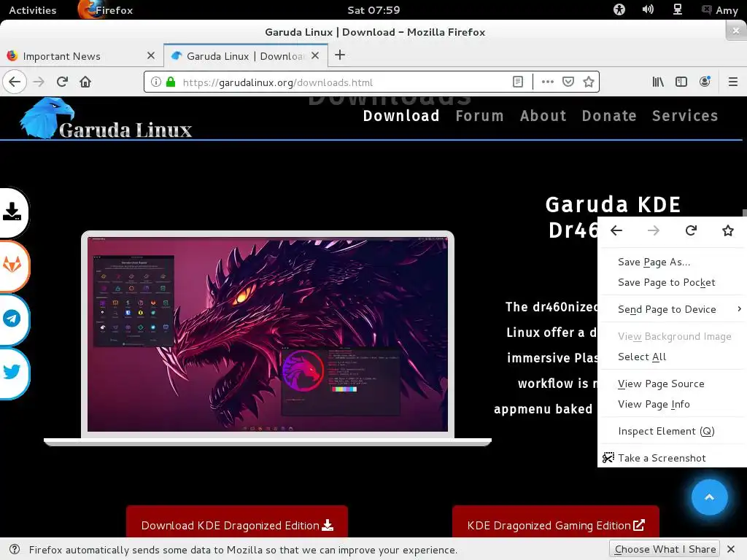
Task: Click the green padlock security icon
Action: point(171,82)
